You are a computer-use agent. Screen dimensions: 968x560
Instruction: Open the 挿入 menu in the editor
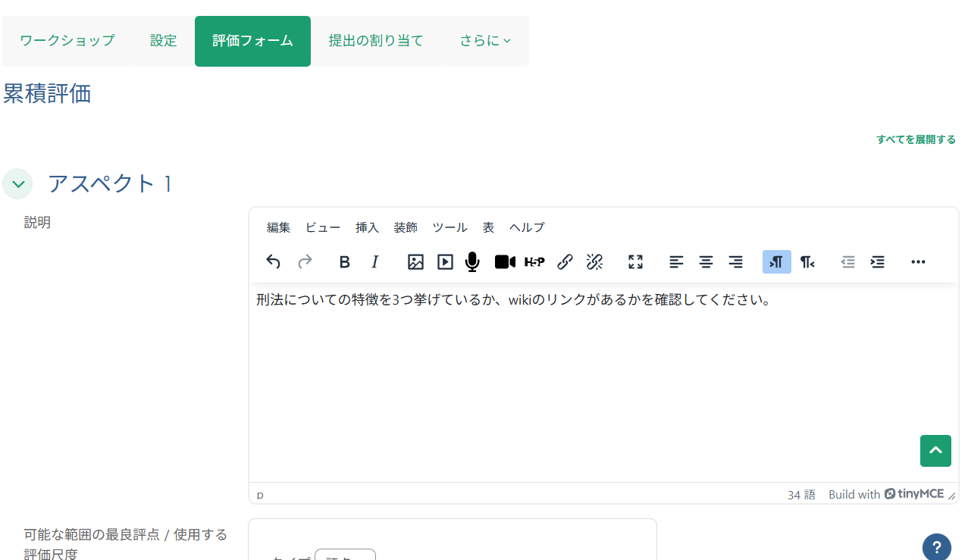coord(367,227)
